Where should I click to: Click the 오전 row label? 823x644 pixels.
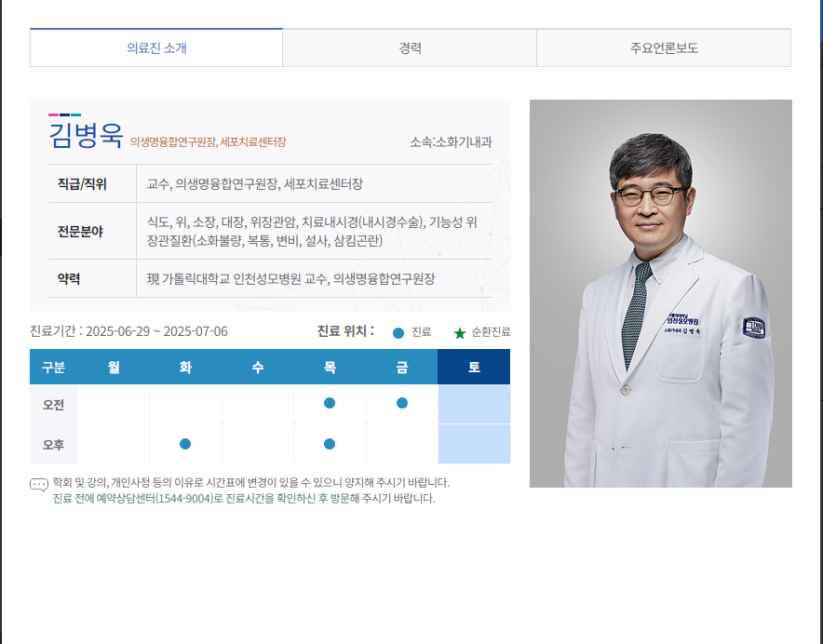click(54, 405)
